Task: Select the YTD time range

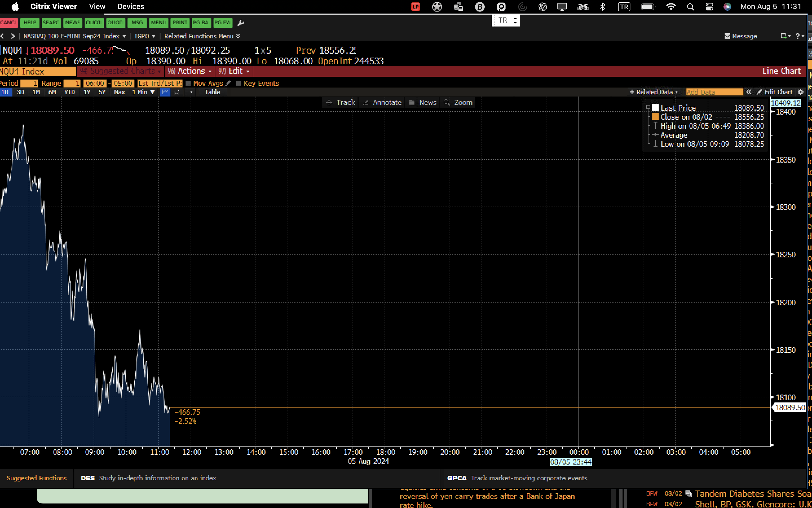Action: point(69,92)
